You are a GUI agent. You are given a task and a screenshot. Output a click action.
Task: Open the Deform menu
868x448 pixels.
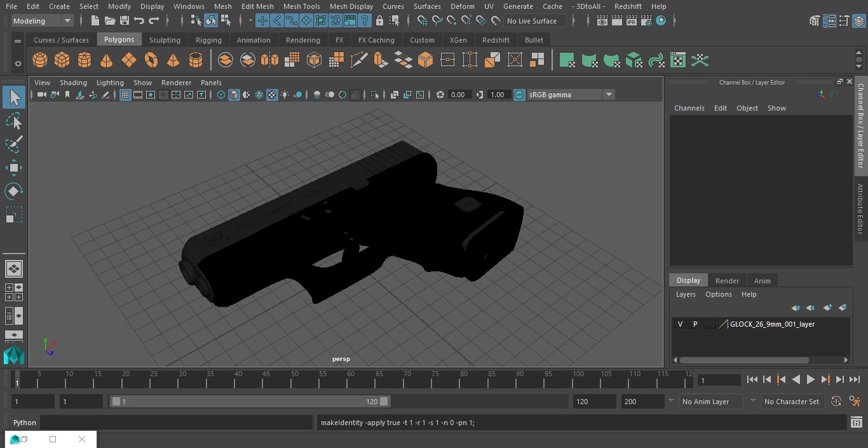462,6
